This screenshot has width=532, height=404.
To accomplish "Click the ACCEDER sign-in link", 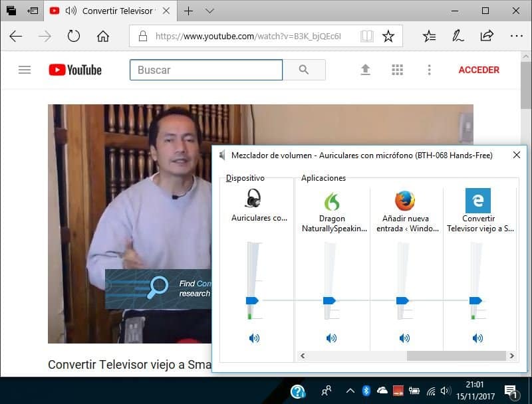I will pos(478,69).
